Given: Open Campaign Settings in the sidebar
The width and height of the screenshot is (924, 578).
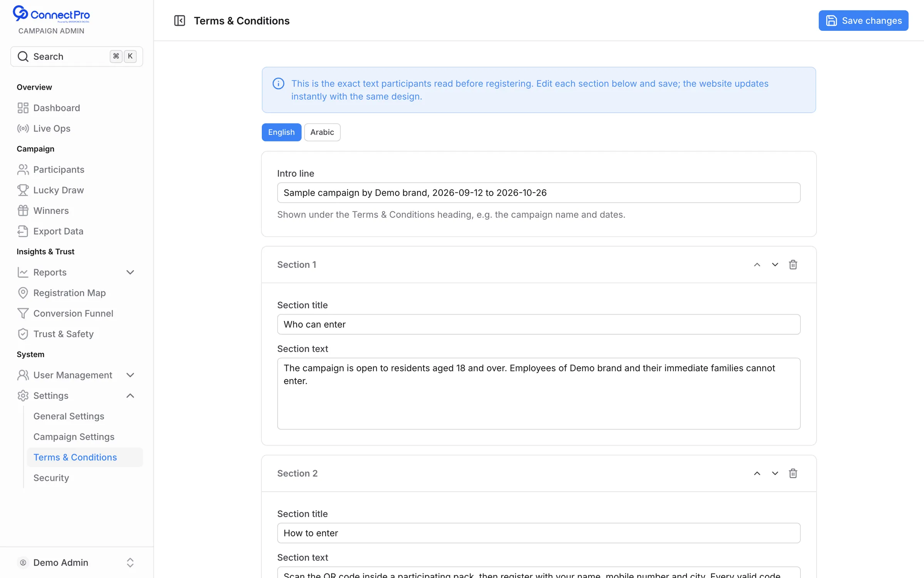Looking at the screenshot, I should (85, 437).
